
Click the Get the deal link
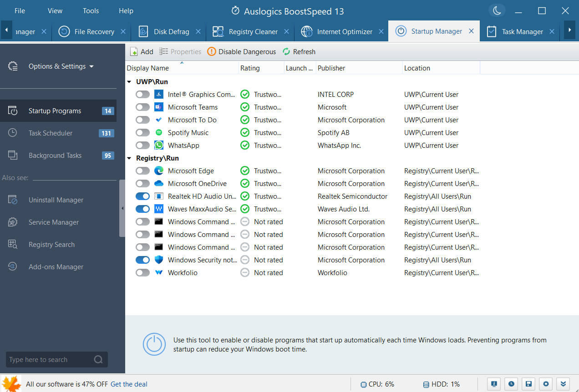coord(129,384)
